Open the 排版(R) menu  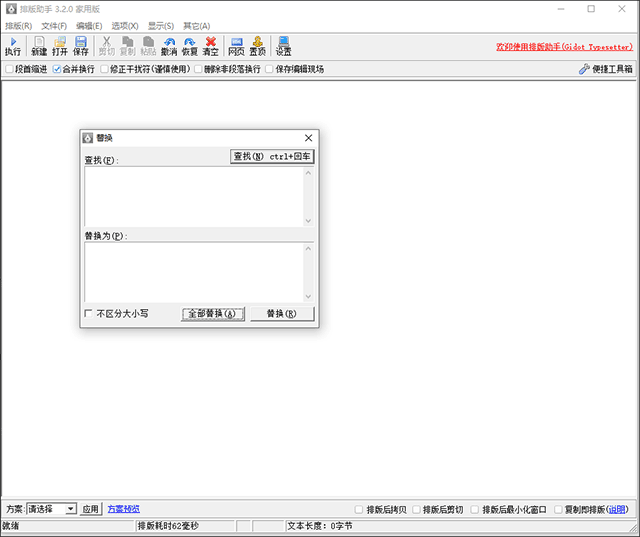coord(18,26)
